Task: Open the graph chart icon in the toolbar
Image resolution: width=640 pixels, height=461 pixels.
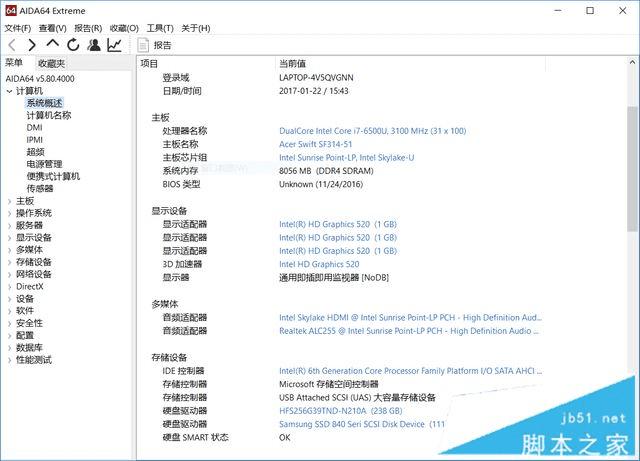Action: [114, 45]
